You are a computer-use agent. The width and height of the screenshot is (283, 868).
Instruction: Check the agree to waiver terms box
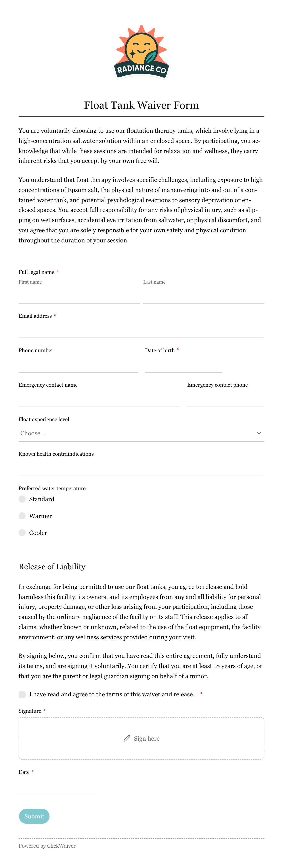tap(22, 694)
